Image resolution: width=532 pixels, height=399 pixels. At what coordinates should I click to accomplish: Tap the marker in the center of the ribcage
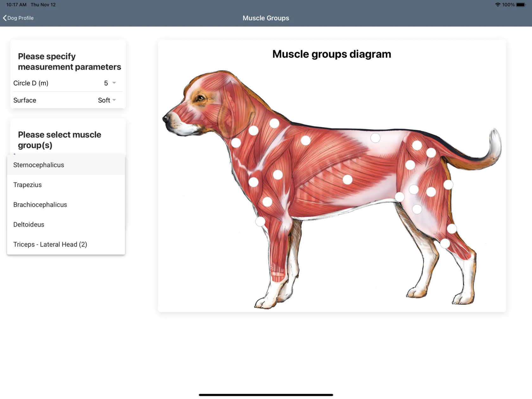tap(347, 180)
